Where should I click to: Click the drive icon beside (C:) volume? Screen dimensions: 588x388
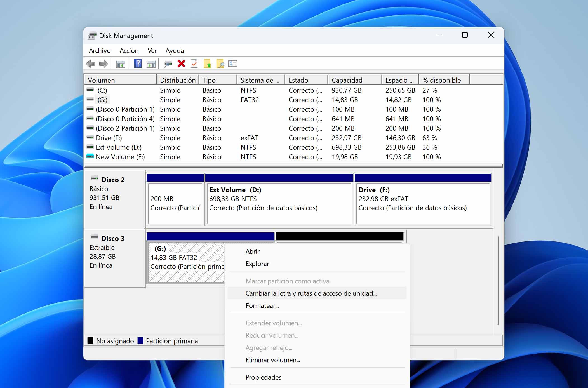[90, 90]
